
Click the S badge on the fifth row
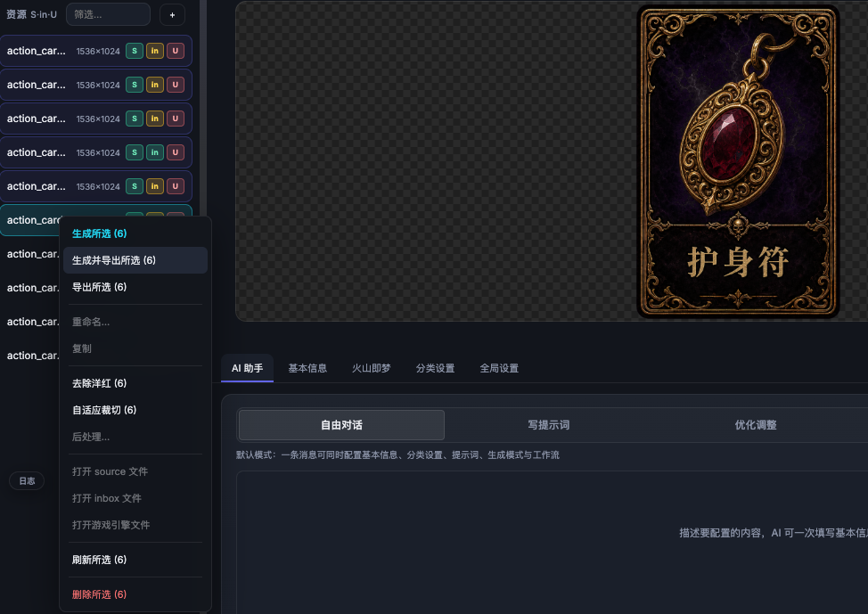pos(135,186)
